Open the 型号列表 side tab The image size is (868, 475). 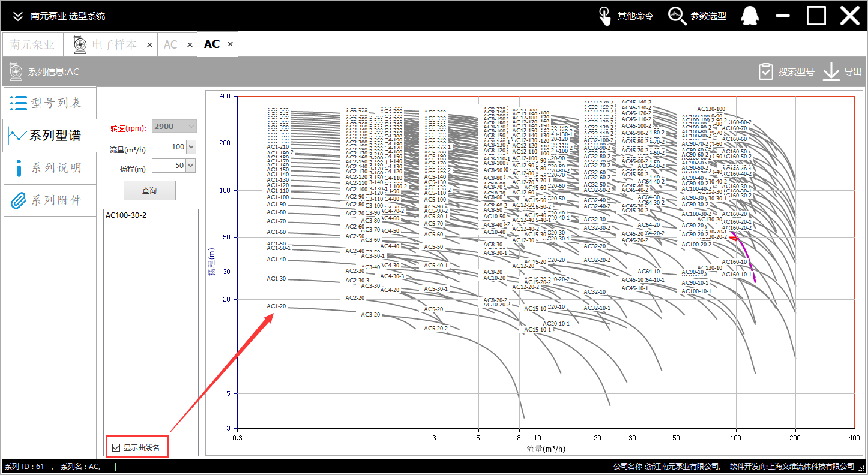click(x=49, y=103)
